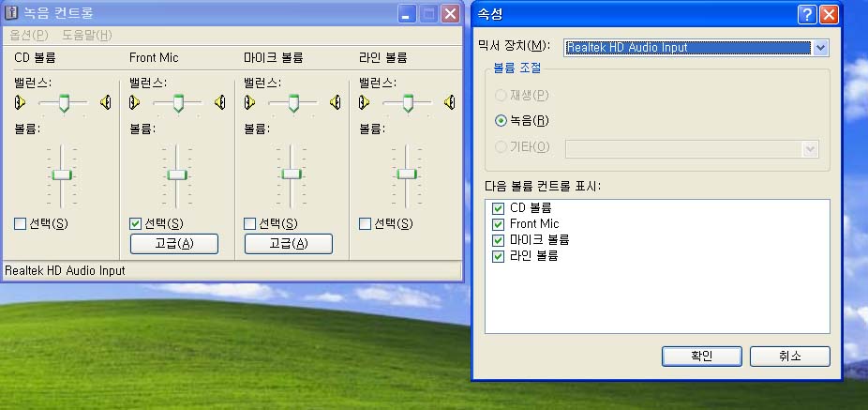Click the 마이크 볼륨 vertical volume slider

click(x=292, y=174)
